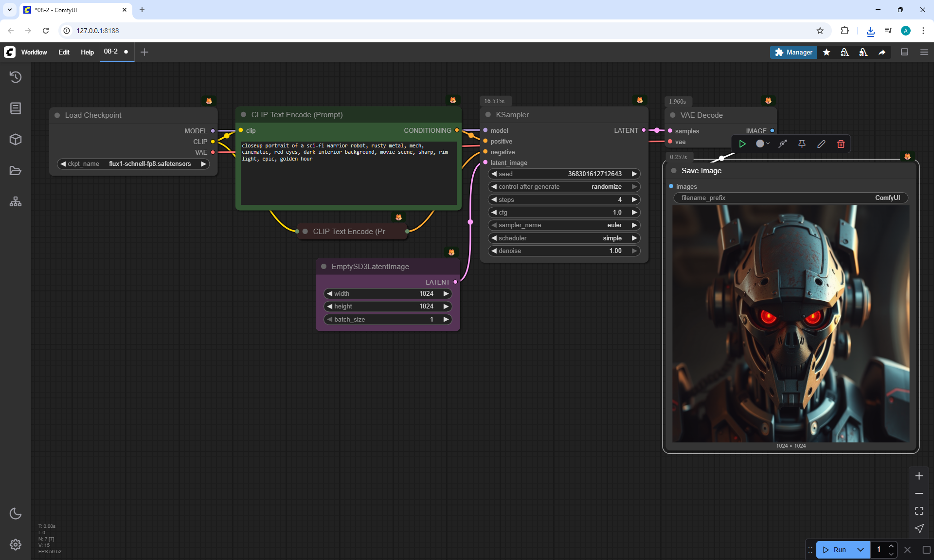Click the generated robot image preview
This screenshot has width=934, height=560.
(790, 324)
